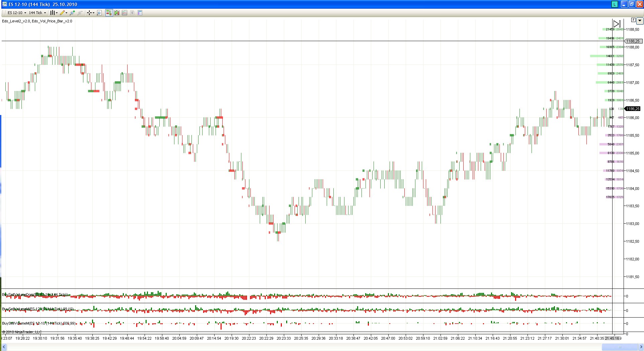
Task: Toggle the teal L link button
Action: (615, 4)
